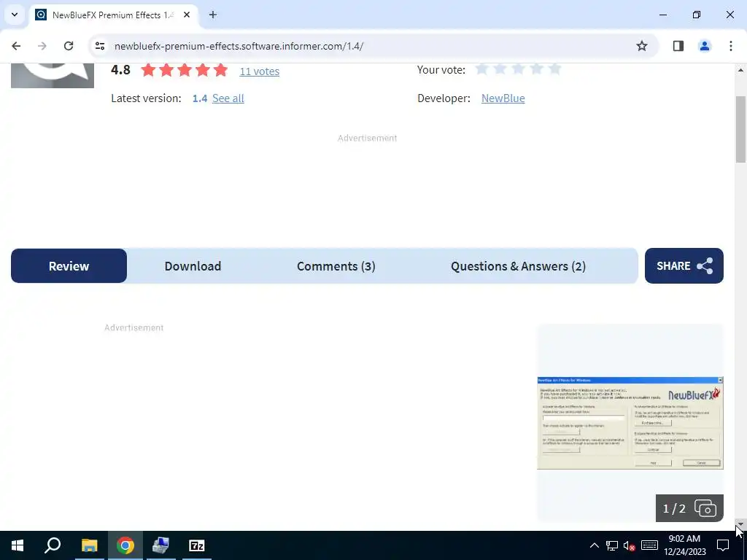Reload the current page

coord(69,46)
